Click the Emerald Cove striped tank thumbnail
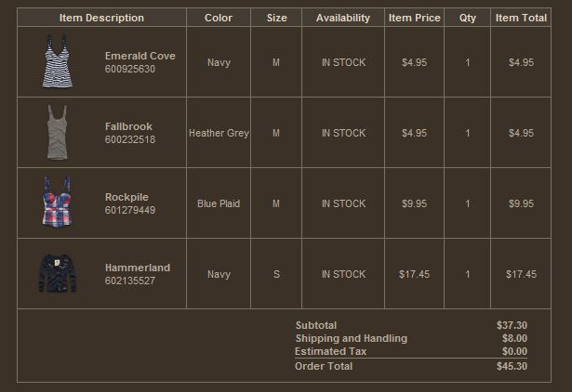This screenshot has height=392, width=572. [57, 62]
